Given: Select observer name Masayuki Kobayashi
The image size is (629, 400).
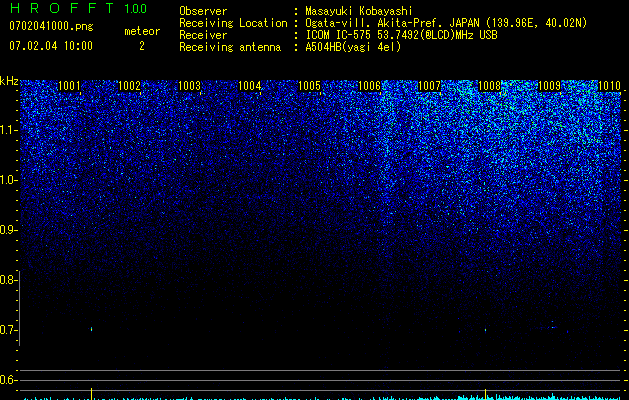Looking at the screenshot, I should [x=359, y=11].
